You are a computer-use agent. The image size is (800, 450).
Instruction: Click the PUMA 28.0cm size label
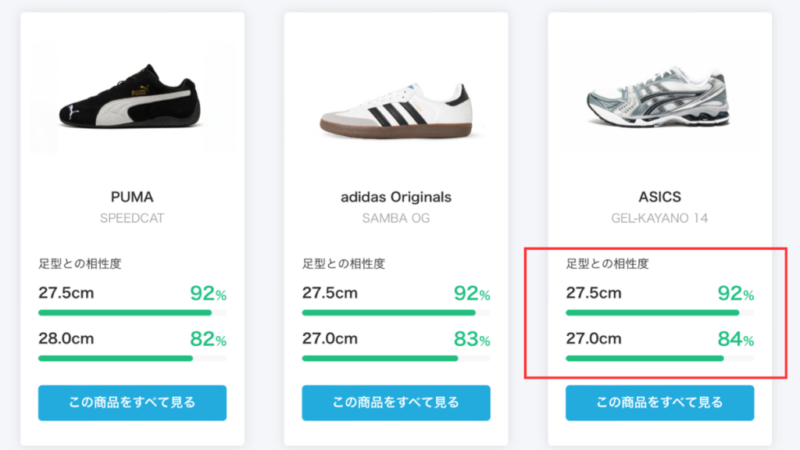click(x=66, y=338)
